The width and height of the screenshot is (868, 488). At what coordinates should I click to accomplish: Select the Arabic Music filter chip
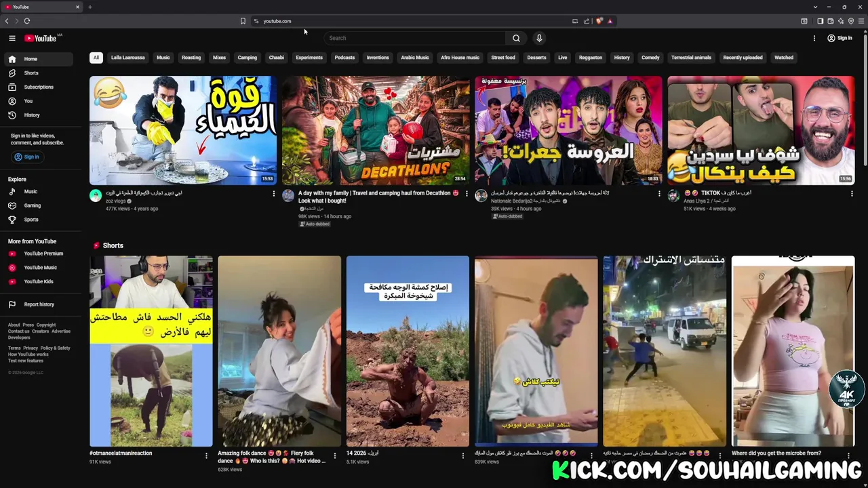point(414,58)
